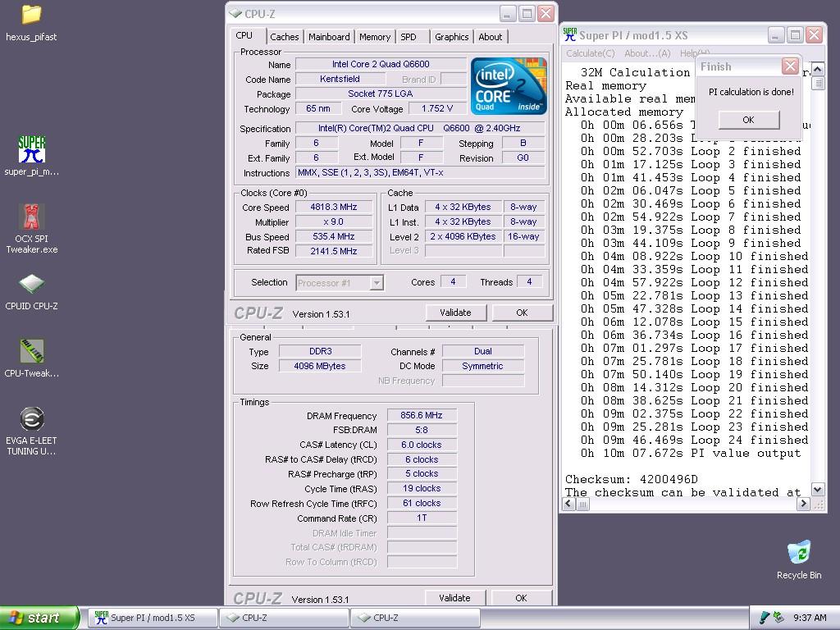Click the Level 2 cache value 2 x 4096 KBytes
Viewport: 840px width, 630px height.
coord(463,236)
